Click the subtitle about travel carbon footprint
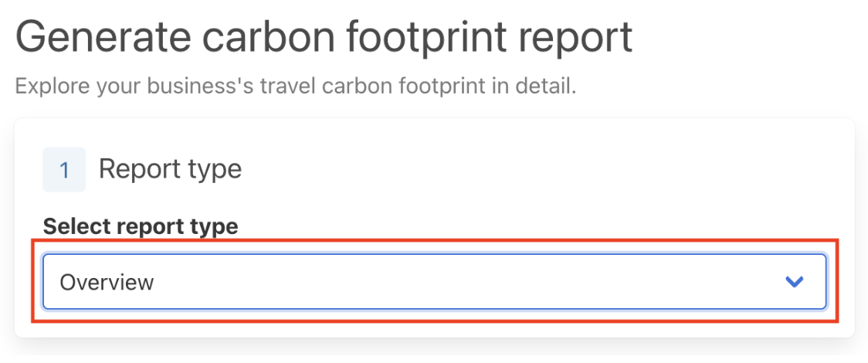Screen dimensions: 868x363 coord(296,85)
